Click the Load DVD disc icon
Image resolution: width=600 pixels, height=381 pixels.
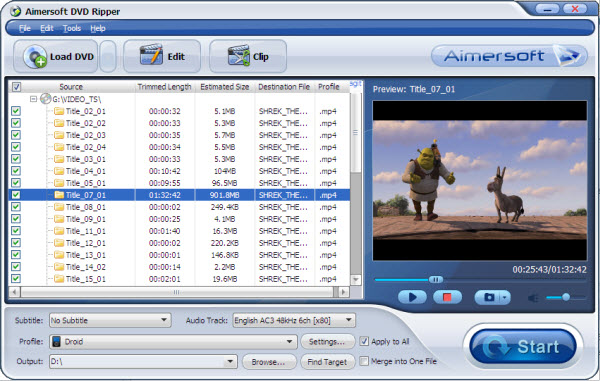[x=35, y=57]
